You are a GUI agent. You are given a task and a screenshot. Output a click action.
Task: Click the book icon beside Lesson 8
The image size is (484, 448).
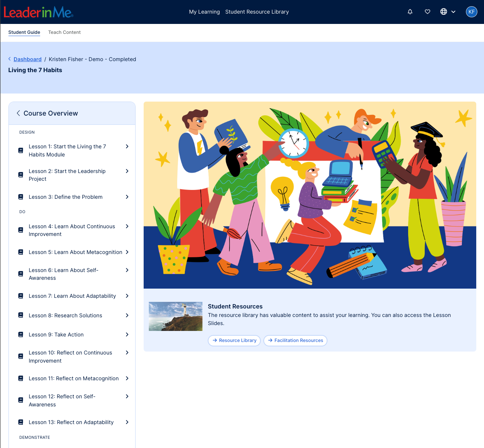pos(21,315)
